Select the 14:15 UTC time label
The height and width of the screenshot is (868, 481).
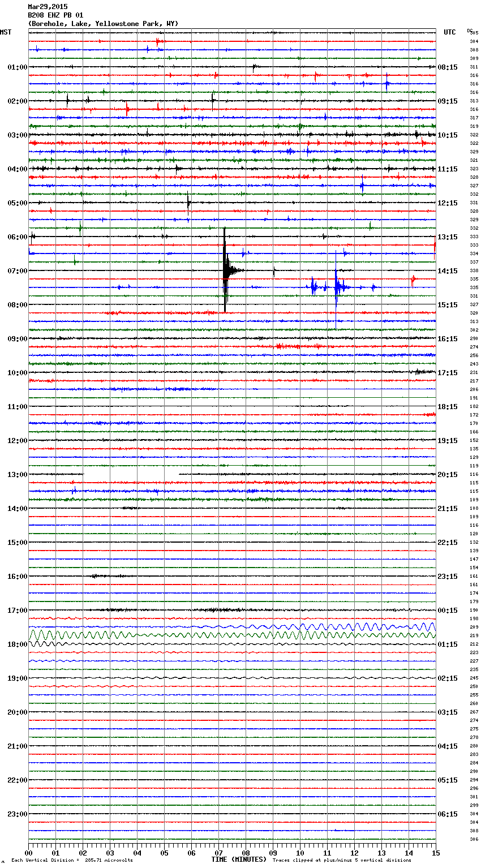click(448, 271)
